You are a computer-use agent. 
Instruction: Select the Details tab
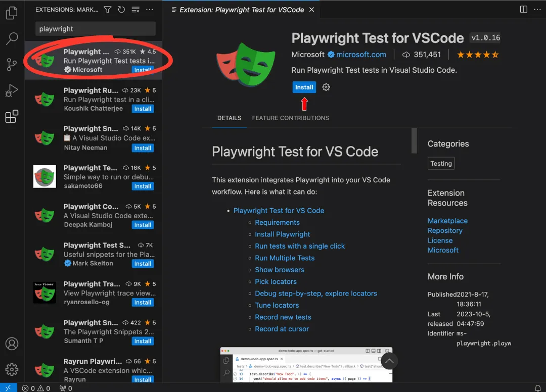(229, 118)
